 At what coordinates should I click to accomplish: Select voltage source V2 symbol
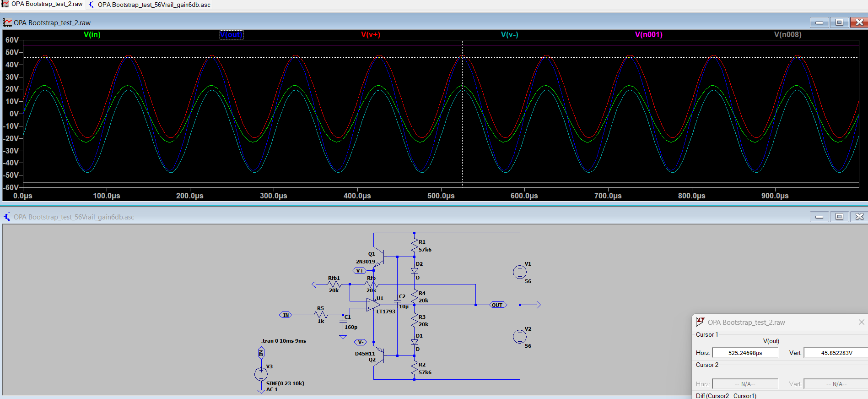pyautogui.click(x=520, y=337)
